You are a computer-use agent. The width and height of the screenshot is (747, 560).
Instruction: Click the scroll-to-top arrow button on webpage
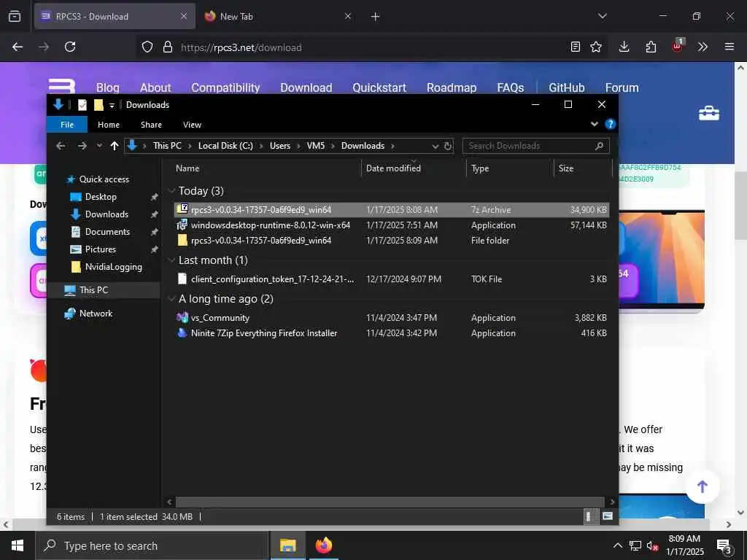(703, 486)
